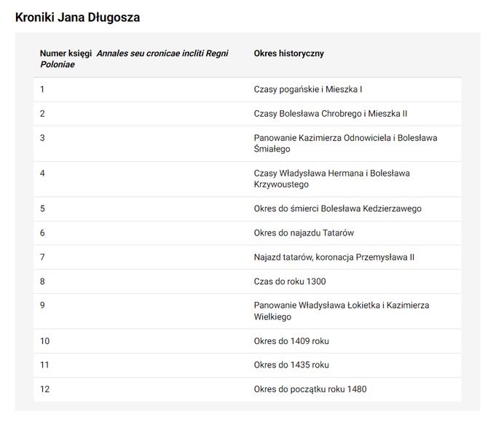This screenshot has height=428, width=504.
Task: Click the 'Czasy Władysława Hermana' cell
Action: point(331,179)
